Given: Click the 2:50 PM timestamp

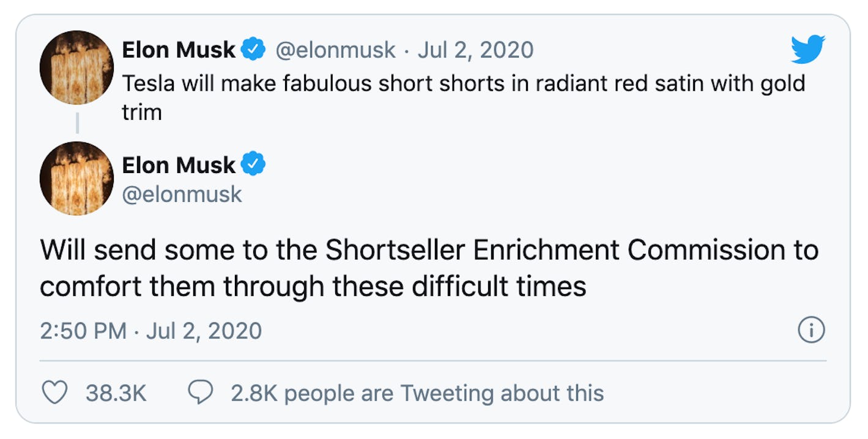Looking at the screenshot, I should [82, 330].
